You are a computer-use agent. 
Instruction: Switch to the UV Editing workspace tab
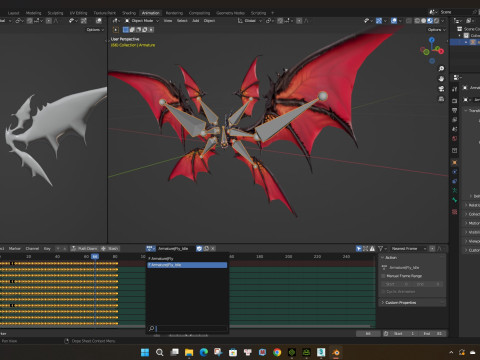(x=78, y=13)
